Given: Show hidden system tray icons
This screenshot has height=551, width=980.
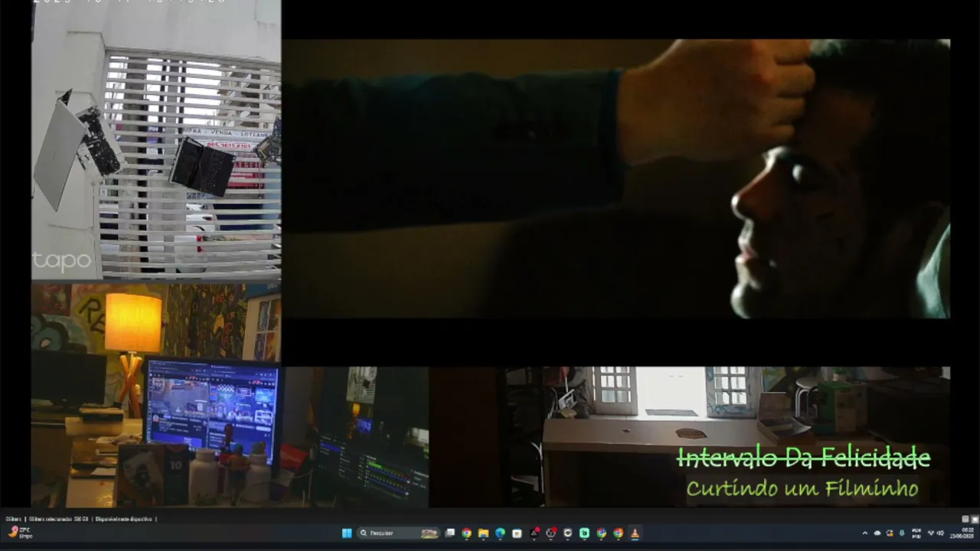Looking at the screenshot, I should point(865,533).
